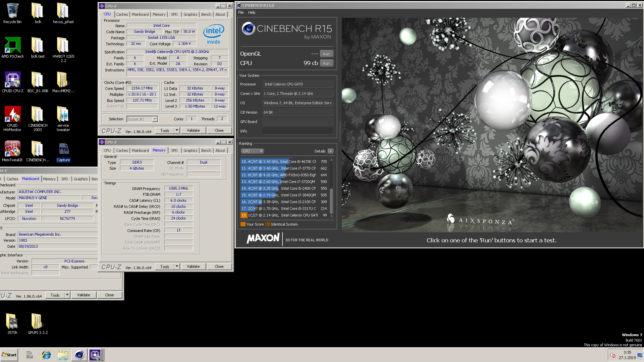
Task: Expand ranking Details arrow button
Action: pyautogui.click(x=331, y=151)
